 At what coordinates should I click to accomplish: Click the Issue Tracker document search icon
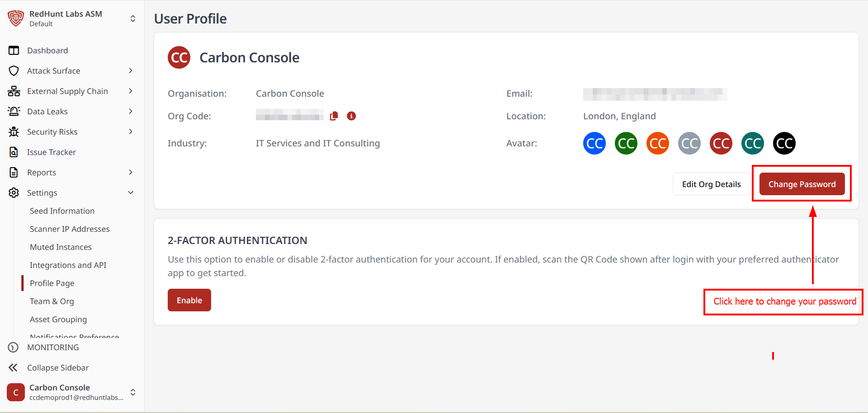coord(14,152)
